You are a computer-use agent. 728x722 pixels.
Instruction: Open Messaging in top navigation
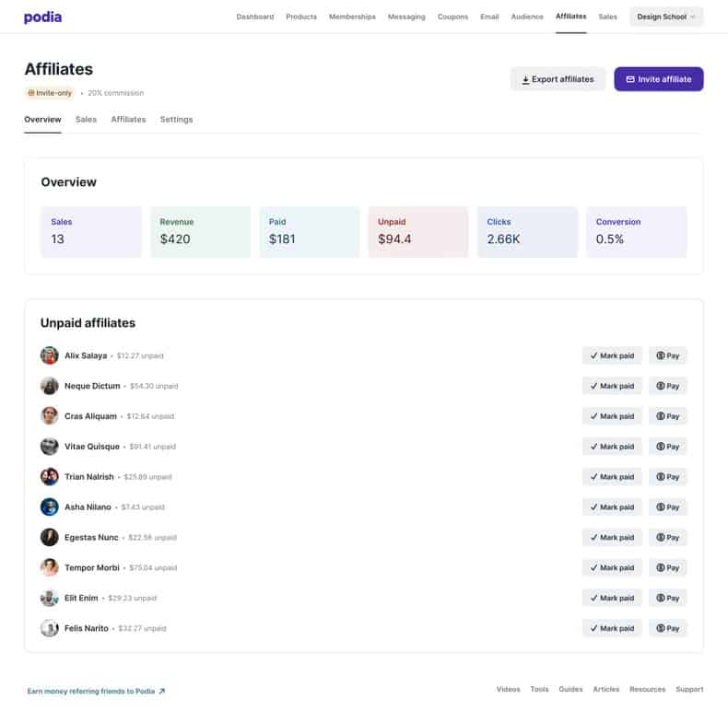click(x=406, y=17)
